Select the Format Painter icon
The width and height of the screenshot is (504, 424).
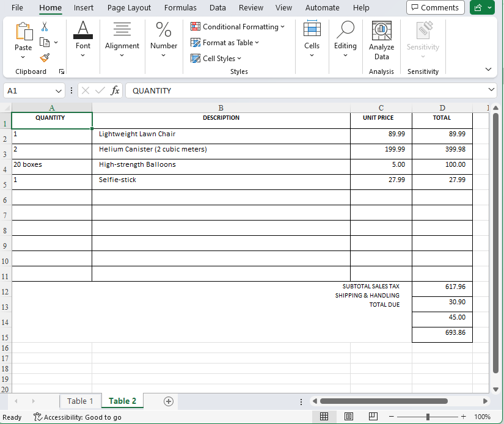coord(44,58)
